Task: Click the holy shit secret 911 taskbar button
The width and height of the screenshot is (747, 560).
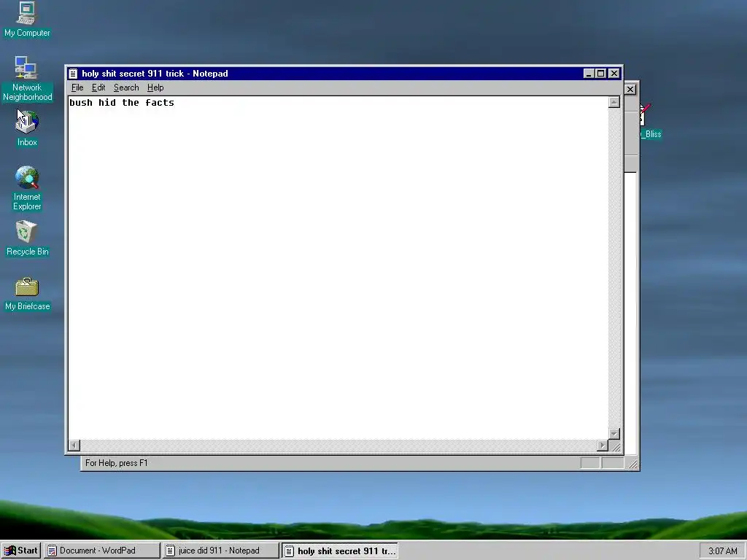Action: point(340,551)
